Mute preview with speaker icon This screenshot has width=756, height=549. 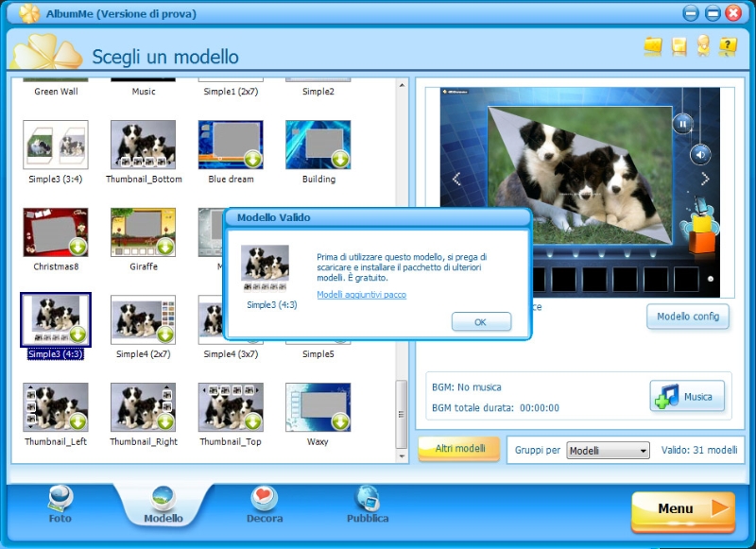click(700, 155)
